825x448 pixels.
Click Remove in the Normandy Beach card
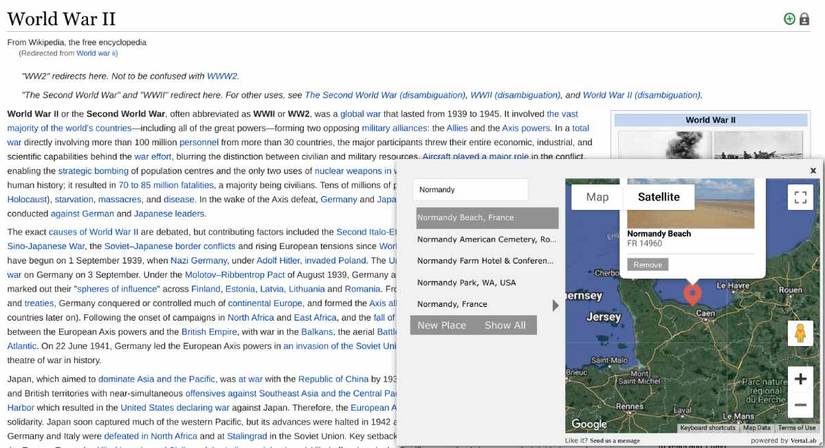click(x=648, y=265)
